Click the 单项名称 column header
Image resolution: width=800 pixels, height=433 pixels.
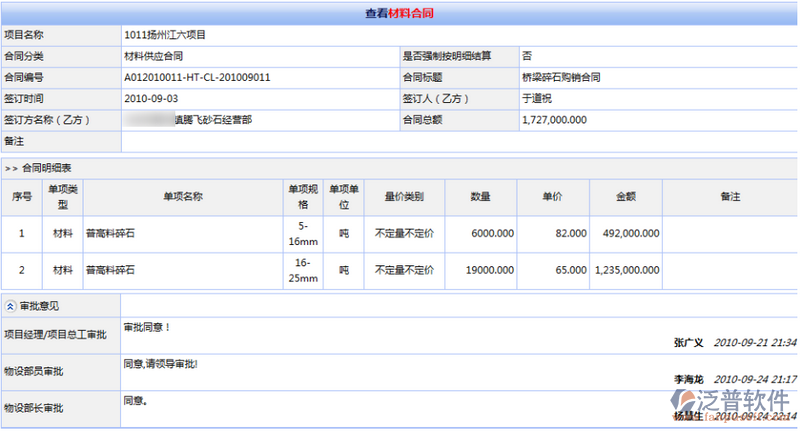184,197
